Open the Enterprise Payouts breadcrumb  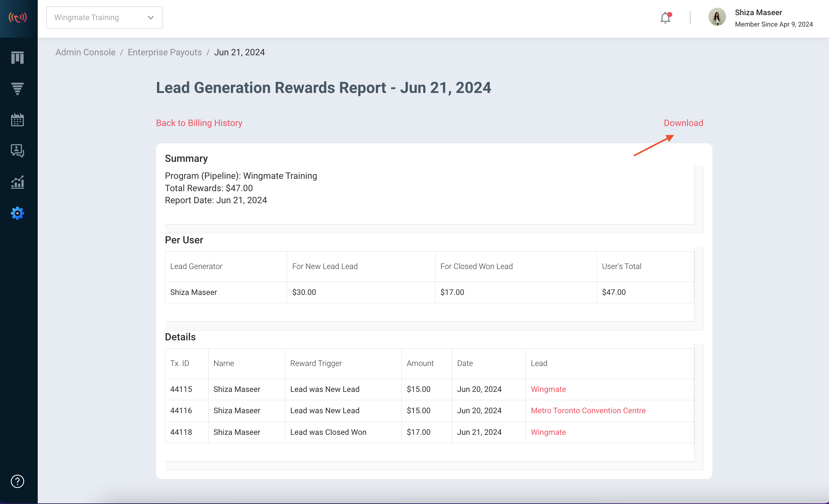point(164,52)
